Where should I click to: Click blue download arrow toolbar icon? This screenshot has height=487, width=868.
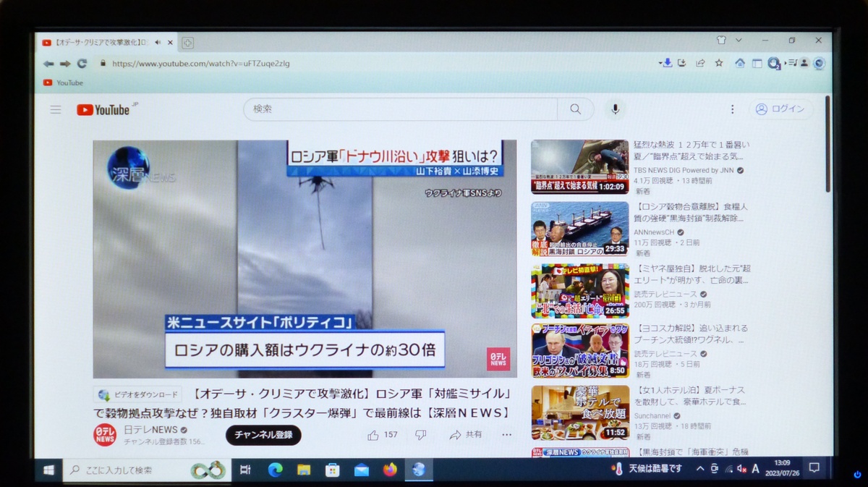point(666,63)
